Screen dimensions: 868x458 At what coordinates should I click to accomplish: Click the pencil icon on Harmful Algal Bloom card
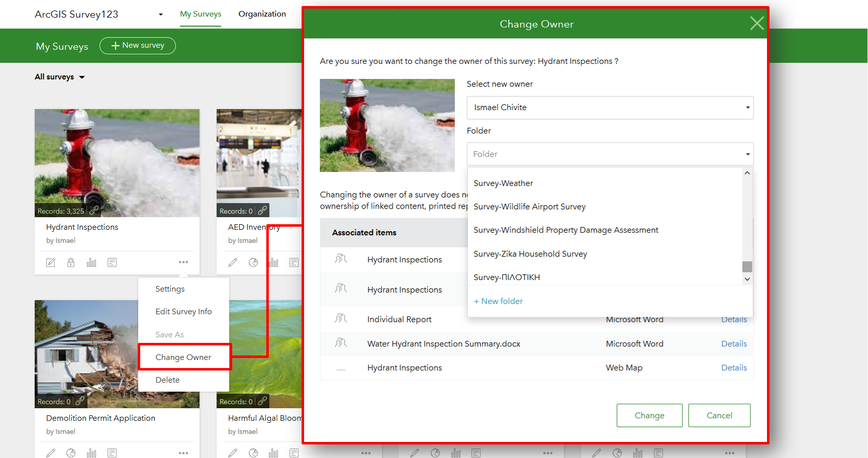(233, 453)
